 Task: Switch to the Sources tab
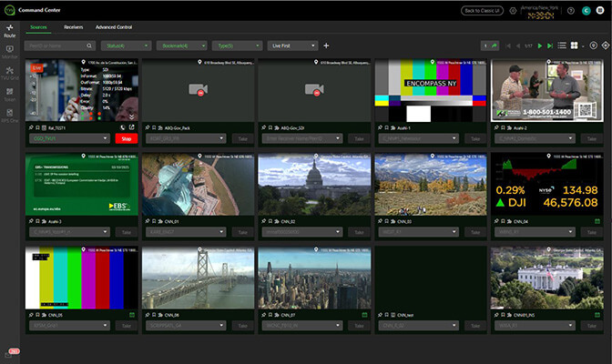click(38, 27)
